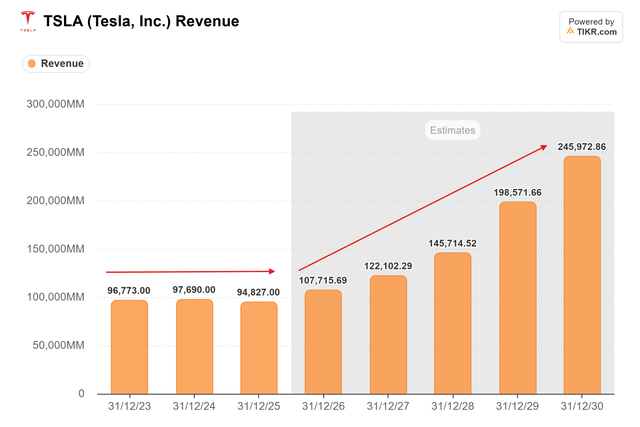This screenshot has width=640, height=427.
Task: Select the 31/12/26 estimate bar
Action: click(x=323, y=342)
